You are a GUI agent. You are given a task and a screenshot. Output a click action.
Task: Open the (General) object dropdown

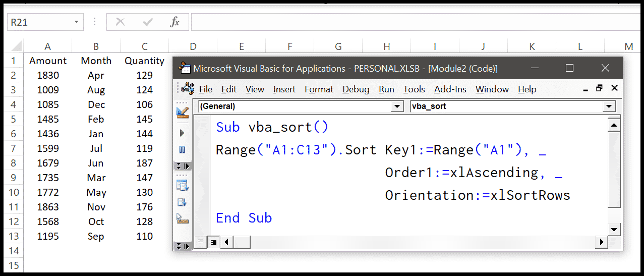tap(398, 106)
